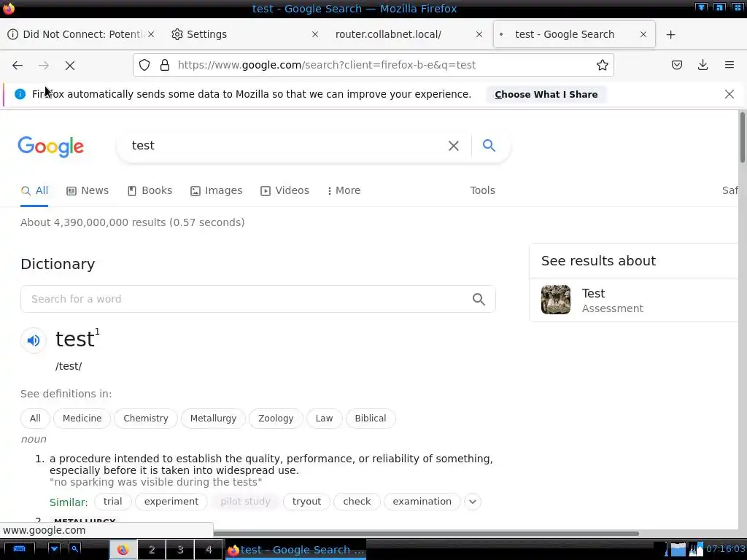The width and height of the screenshot is (747, 560).
Task: Open Firefox application menu
Action: pos(729,65)
